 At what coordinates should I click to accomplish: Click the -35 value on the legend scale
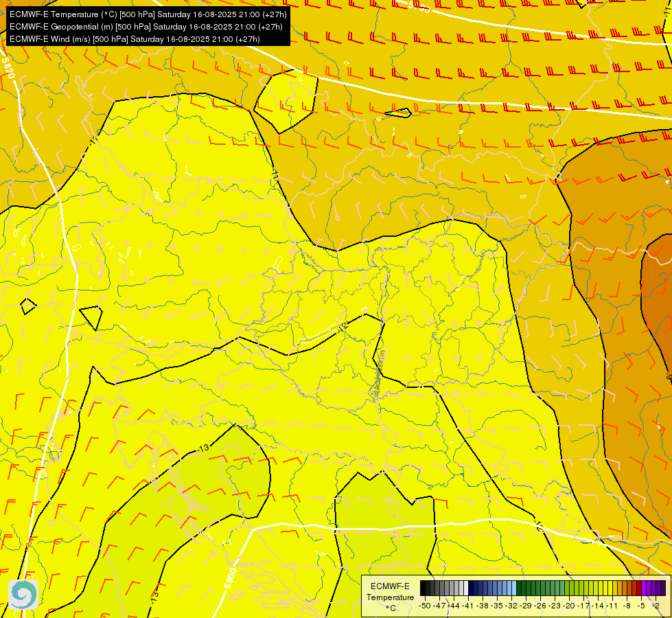pyautogui.click(x=497, y=606)
